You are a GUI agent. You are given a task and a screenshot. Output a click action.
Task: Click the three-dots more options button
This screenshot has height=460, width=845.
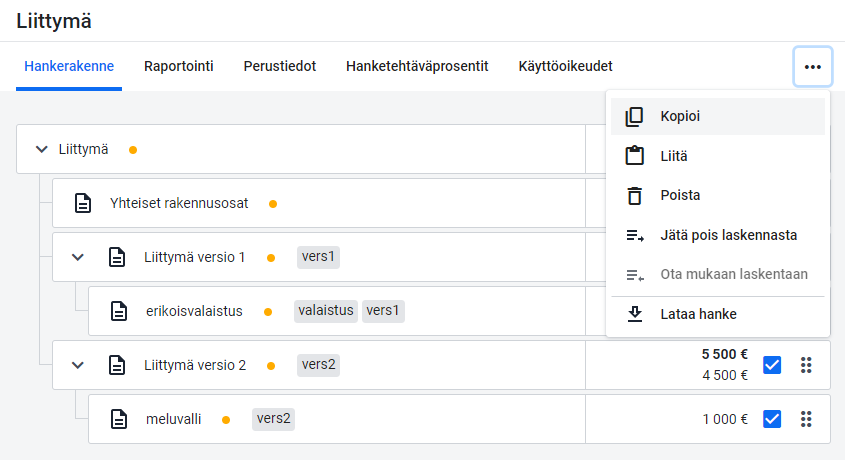(x=813, y=67)
